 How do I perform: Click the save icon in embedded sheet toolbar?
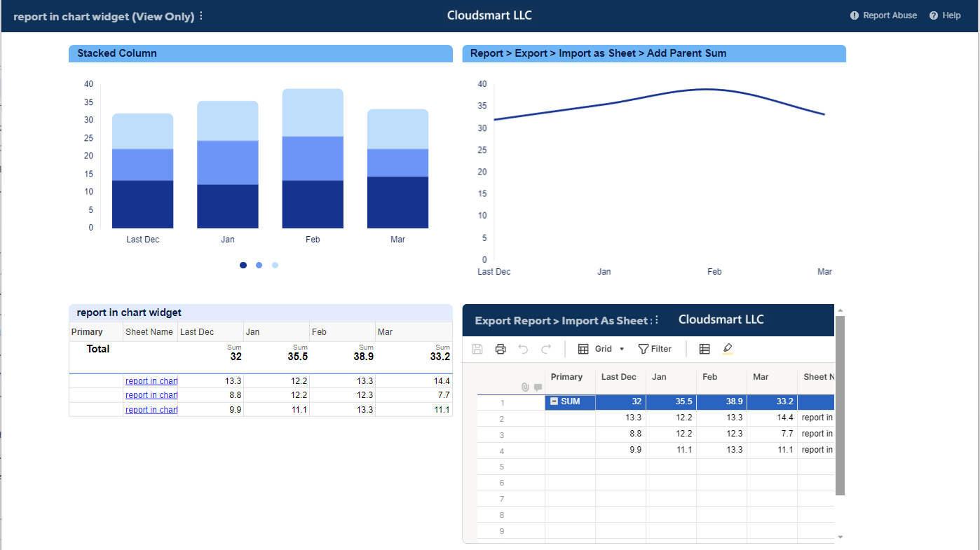coord(477,349)
